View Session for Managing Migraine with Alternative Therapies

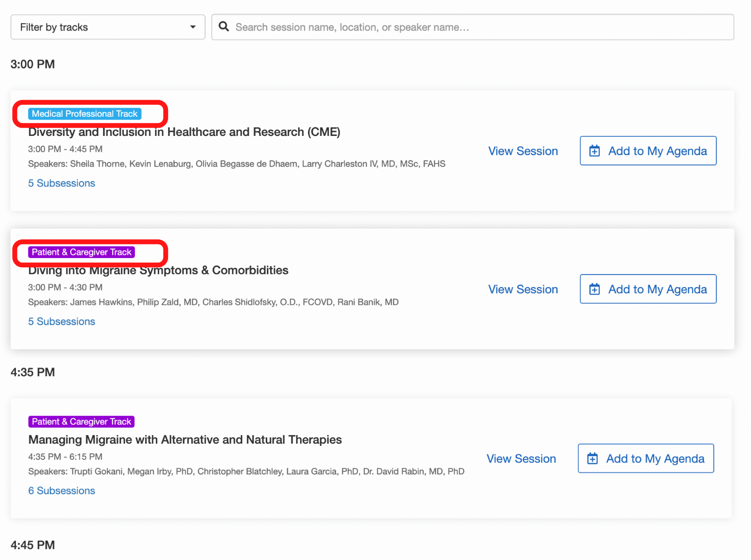click(x=521, y=459)
